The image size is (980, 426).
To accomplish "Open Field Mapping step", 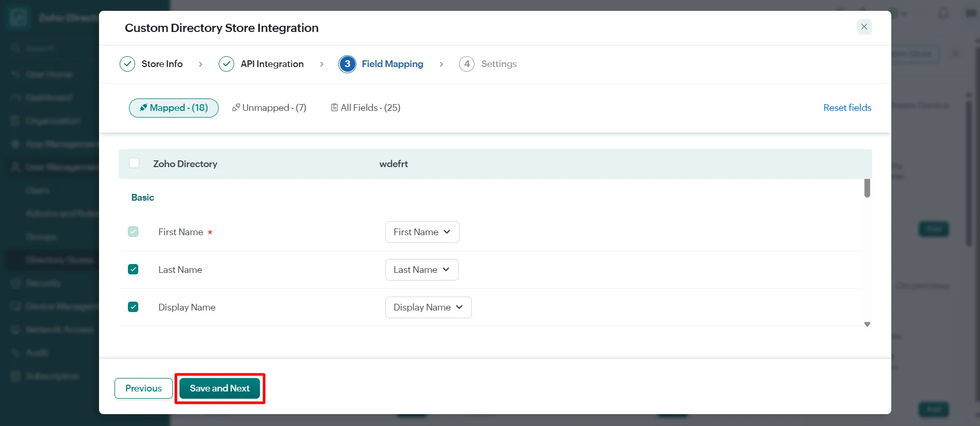I will [393, 64].
